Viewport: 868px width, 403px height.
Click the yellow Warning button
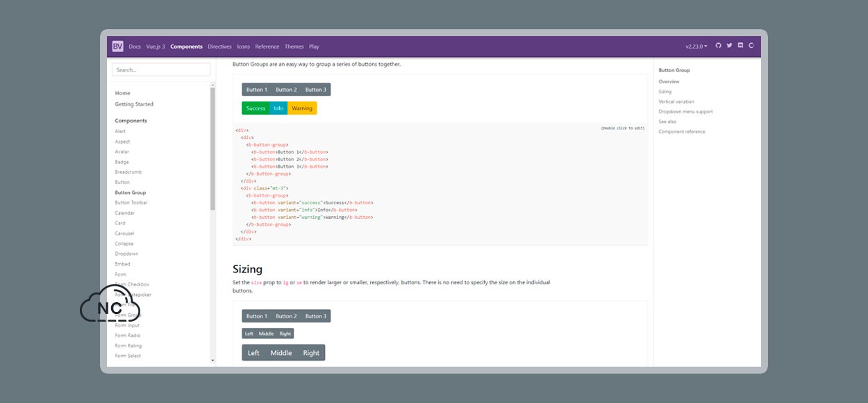tap(302, 108)
